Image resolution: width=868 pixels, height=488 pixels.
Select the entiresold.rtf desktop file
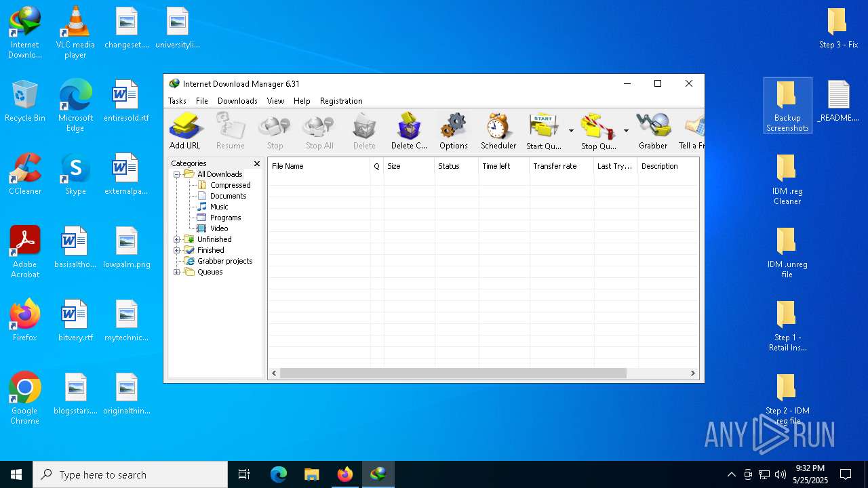coord(127,102)
